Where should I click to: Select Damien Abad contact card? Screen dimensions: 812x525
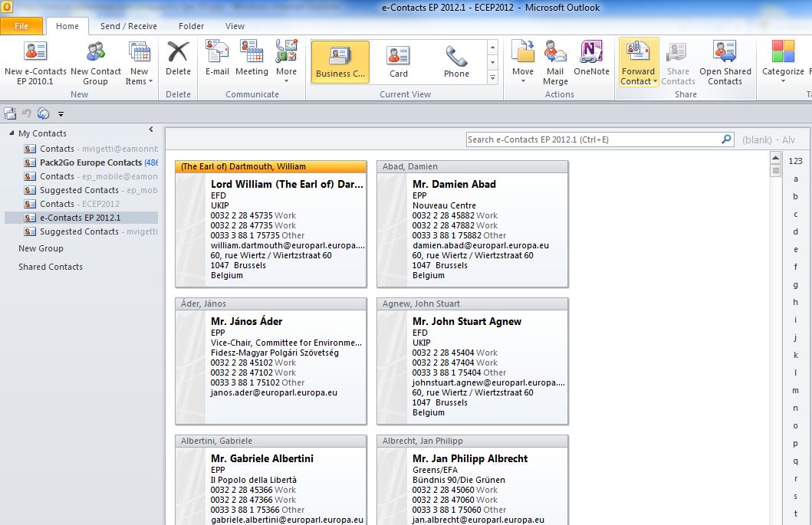click(x=472, y=225)
